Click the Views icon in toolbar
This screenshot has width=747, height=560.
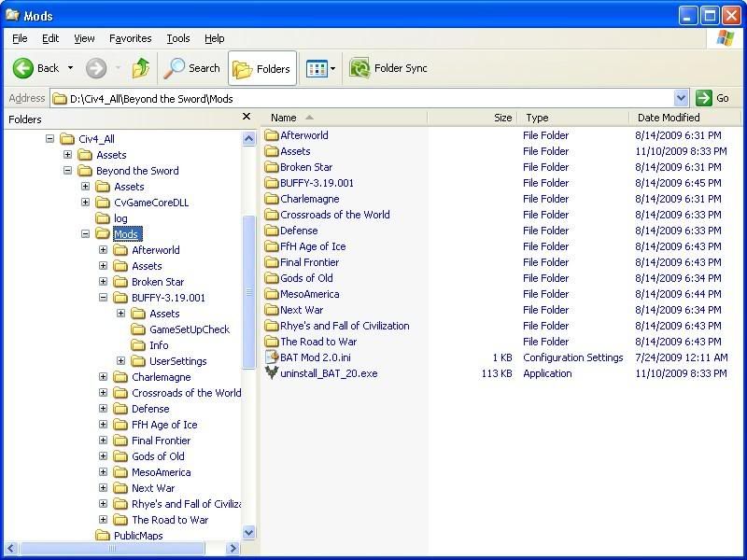(x=317, y=68)
